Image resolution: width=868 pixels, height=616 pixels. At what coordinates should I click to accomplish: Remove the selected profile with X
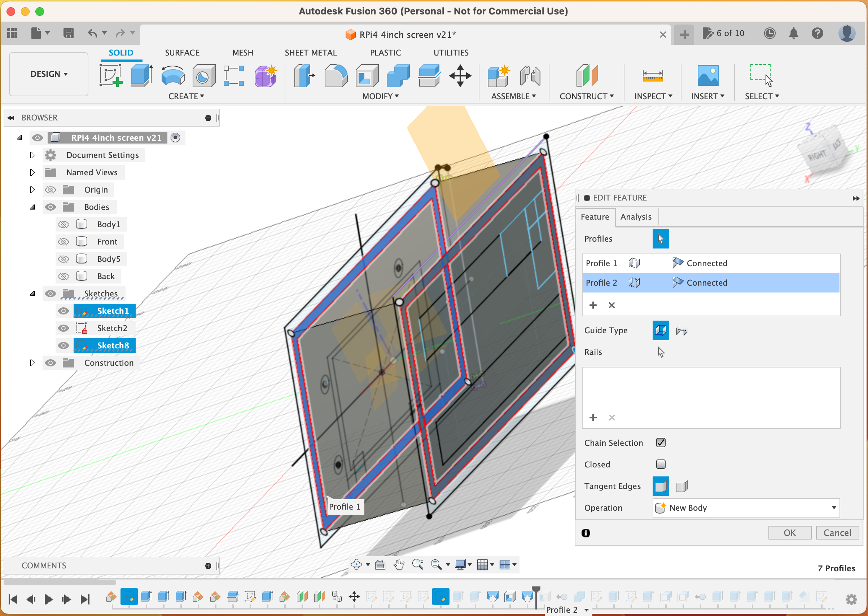611,305
